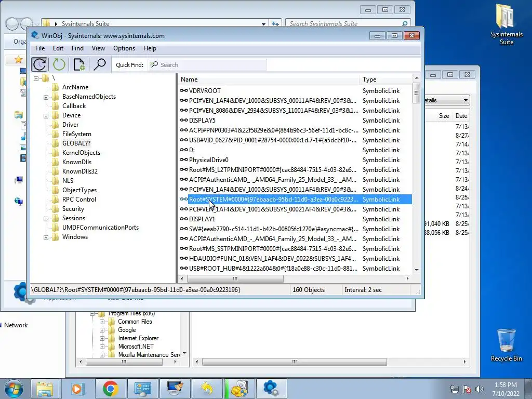Screen dimensions: 532x399
Task: Select the ArcName folder in tree
Action: click(x=75, y=87)
